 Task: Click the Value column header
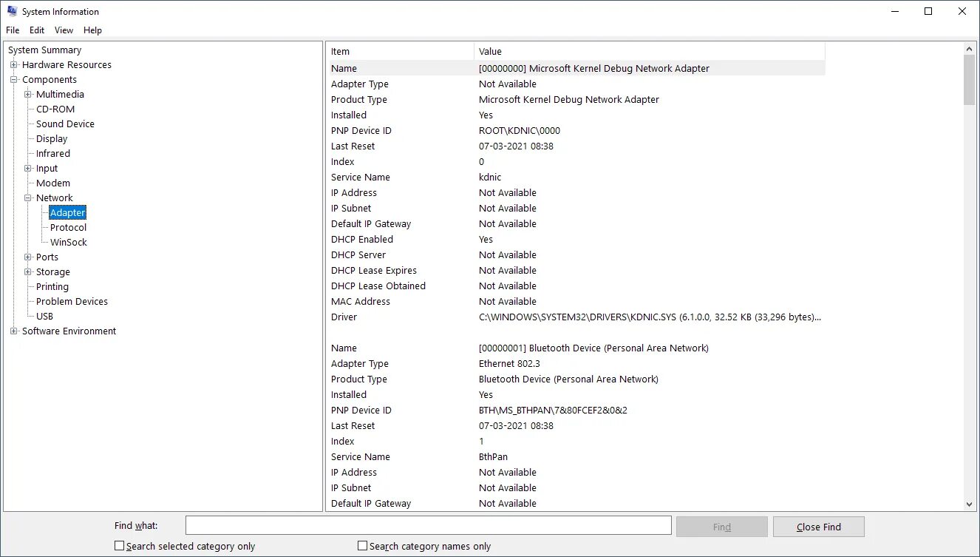click(649, 52)
